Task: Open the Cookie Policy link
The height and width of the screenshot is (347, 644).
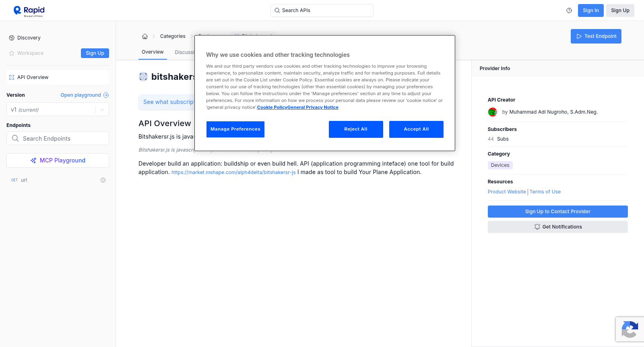Action: click(272, 107)
